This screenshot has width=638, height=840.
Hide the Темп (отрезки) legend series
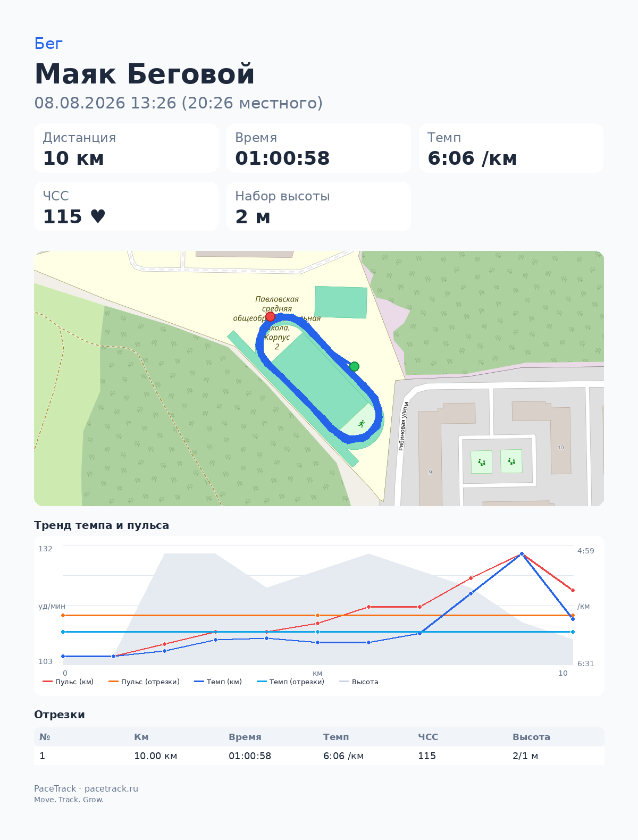click(x=290, y=682)
